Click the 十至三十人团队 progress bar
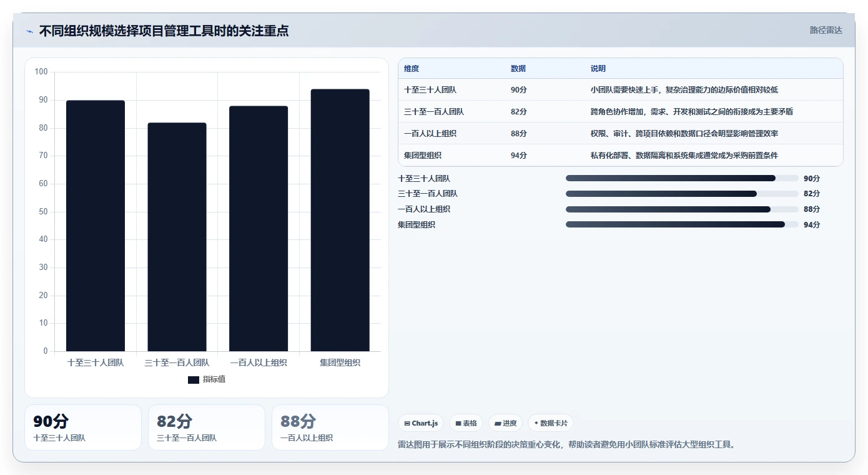 [x=682, y=178]
